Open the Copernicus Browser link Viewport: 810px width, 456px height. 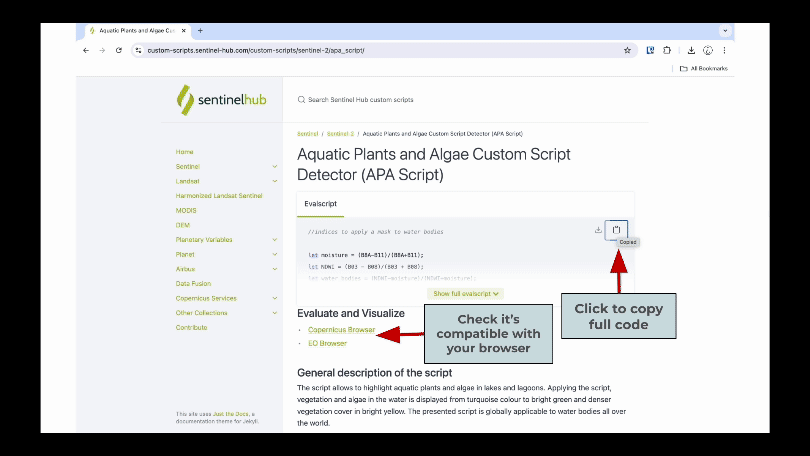tap(341, 329)
